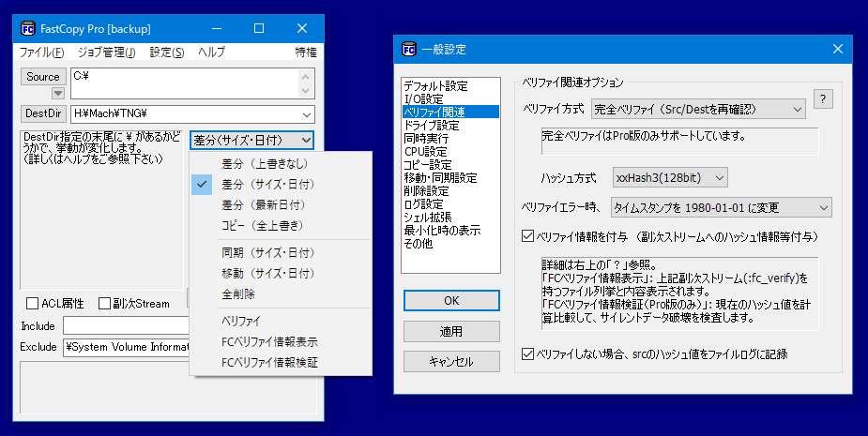Select 最小化時の表示 in settings list
Screen dimensions: 868x436
(450, 230)
